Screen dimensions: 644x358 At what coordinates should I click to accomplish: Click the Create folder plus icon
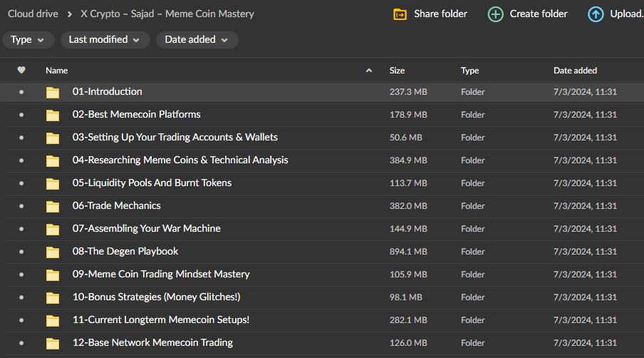tap(495, 14)
